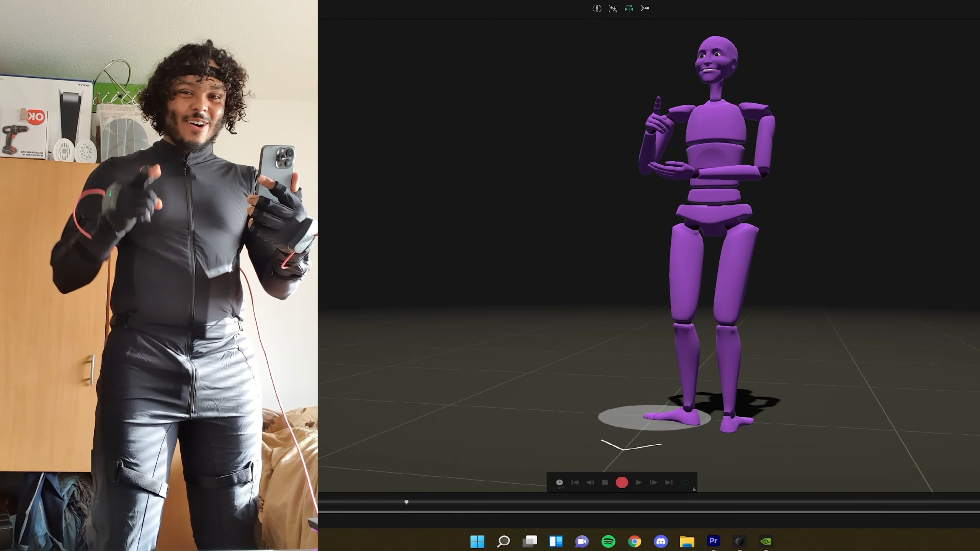Select the character calibration icon
This screenshot has width=980, height=551.
(x=597, y=9)
